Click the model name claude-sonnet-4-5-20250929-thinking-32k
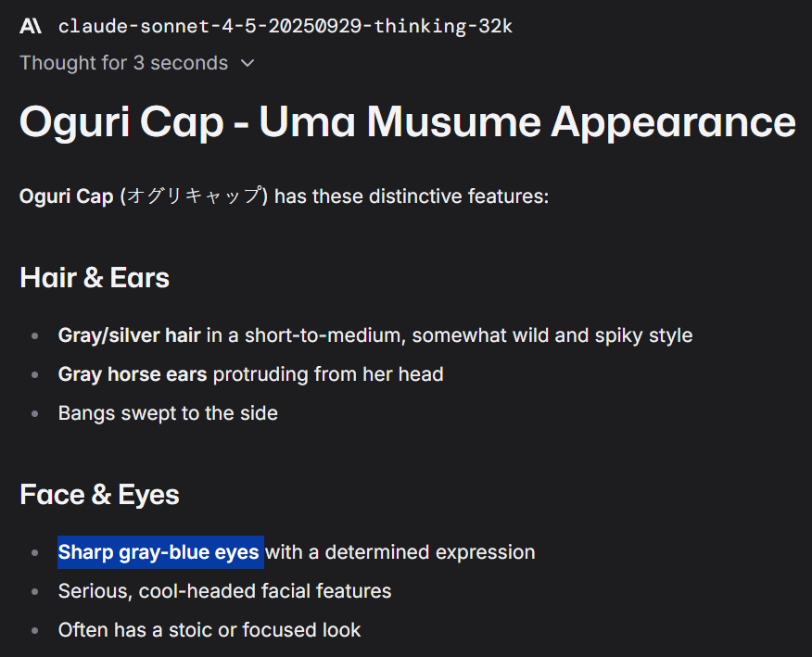812x657 pixels. 285,26
